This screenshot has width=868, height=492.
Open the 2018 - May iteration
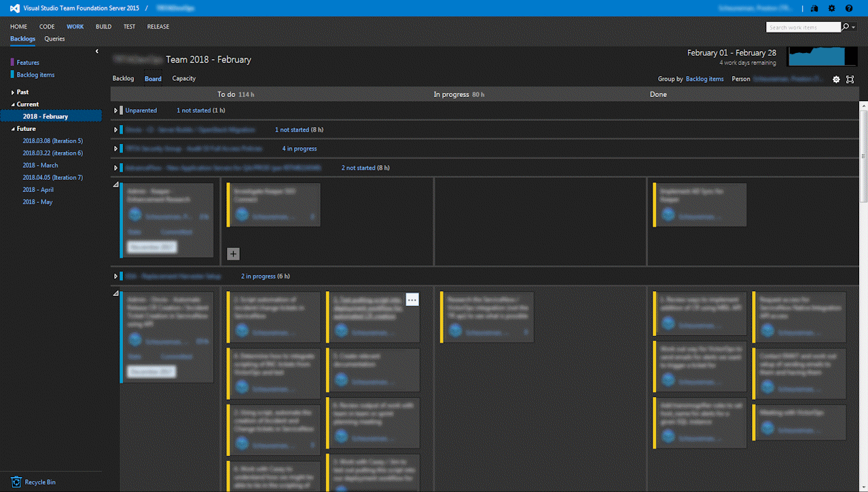(x=37, y=202)
